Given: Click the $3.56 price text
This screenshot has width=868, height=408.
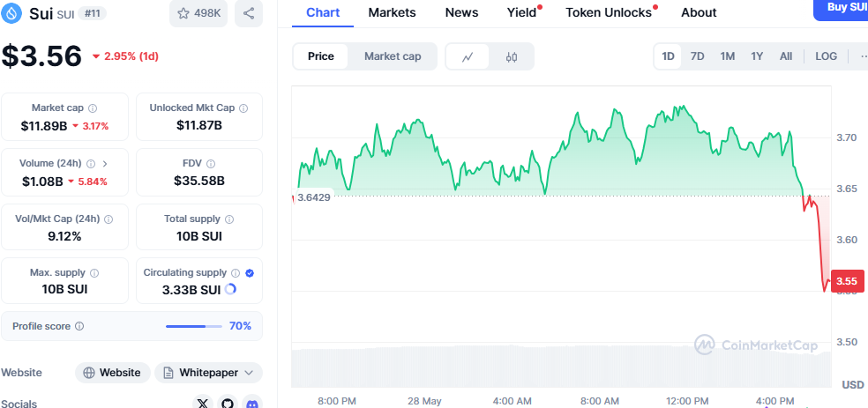Looking at the screenshot, I should pyautogui.click(x=41, y=56).
